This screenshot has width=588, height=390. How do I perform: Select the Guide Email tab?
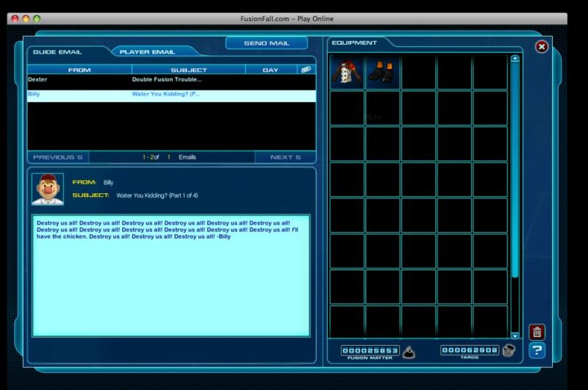[x=57, y=52]
